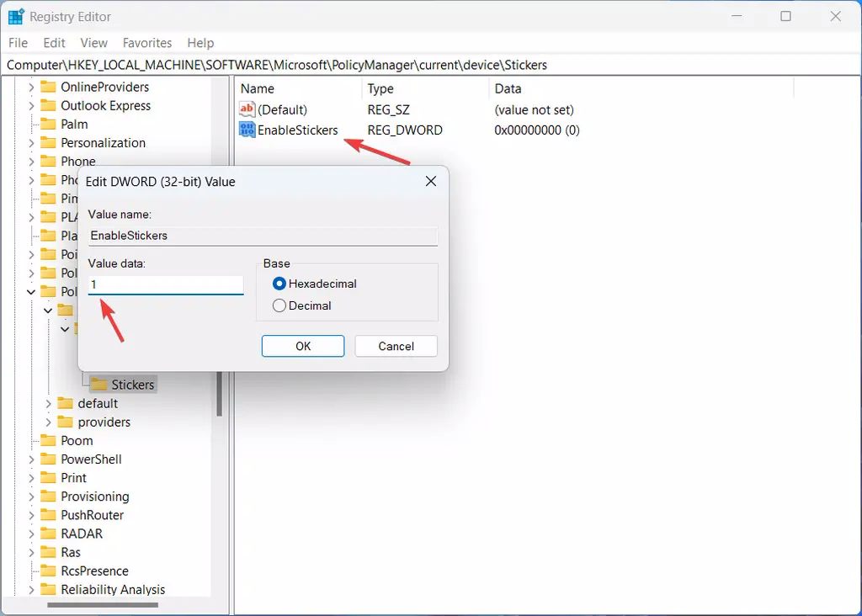Open the Favorites menu
The width and height of the screenshot is (862, 616).
point(147,42)
